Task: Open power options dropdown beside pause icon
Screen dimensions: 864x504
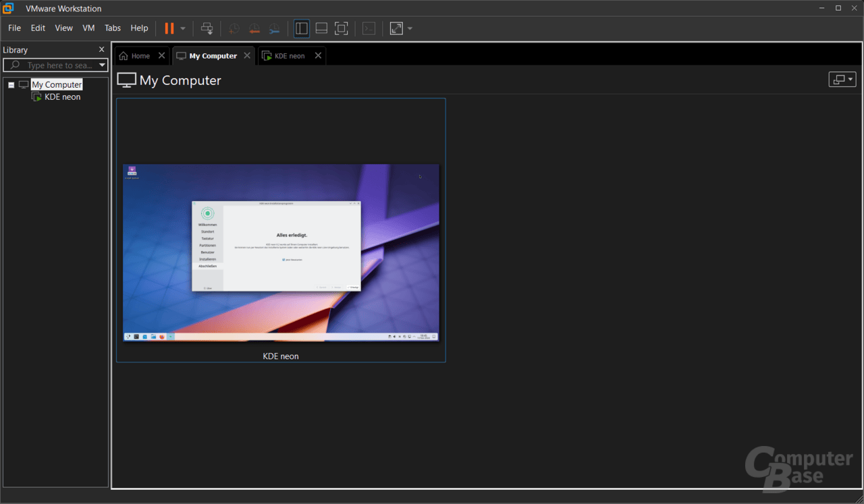Action: (x=183, y=28)
